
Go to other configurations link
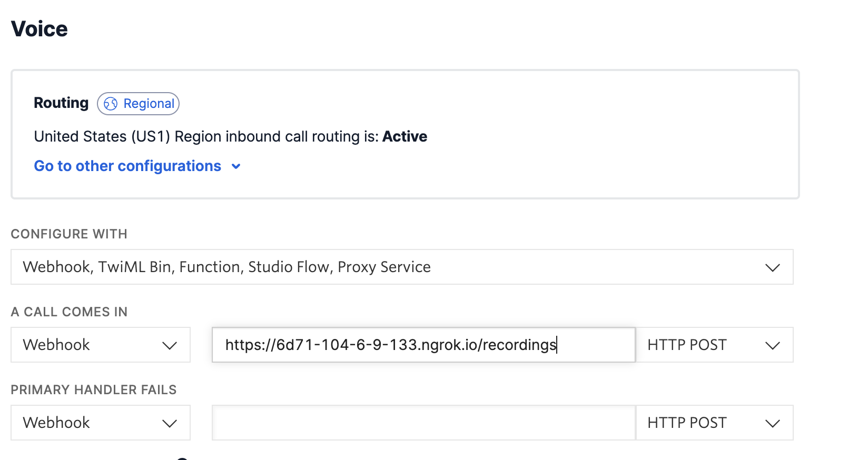click(x=127, y=166)
